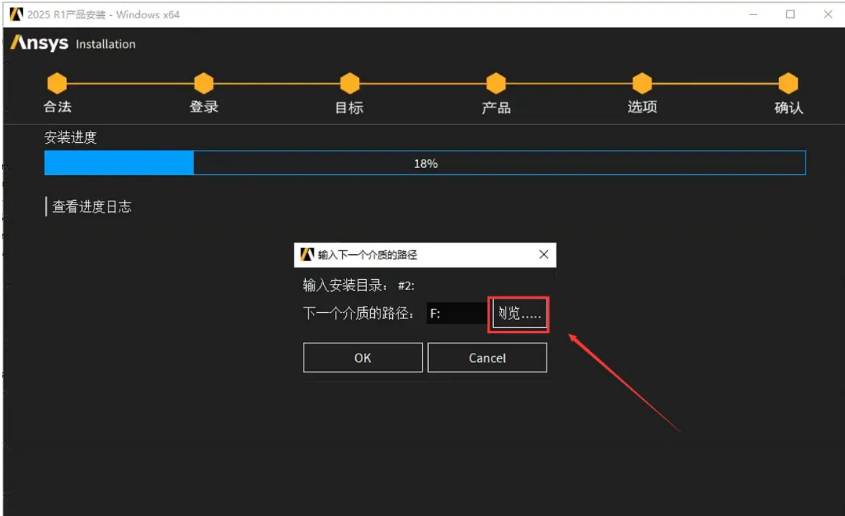The width and height of the screenshot is (845, 516).
Task: Click the 浏览 browse button
Action: [519, 313]
